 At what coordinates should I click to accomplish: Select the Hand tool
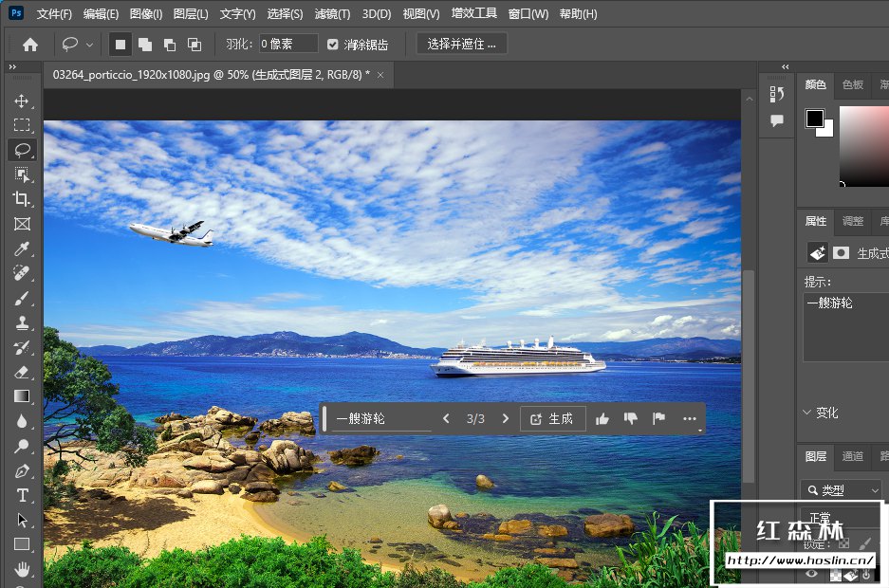[x=22, y=569]
